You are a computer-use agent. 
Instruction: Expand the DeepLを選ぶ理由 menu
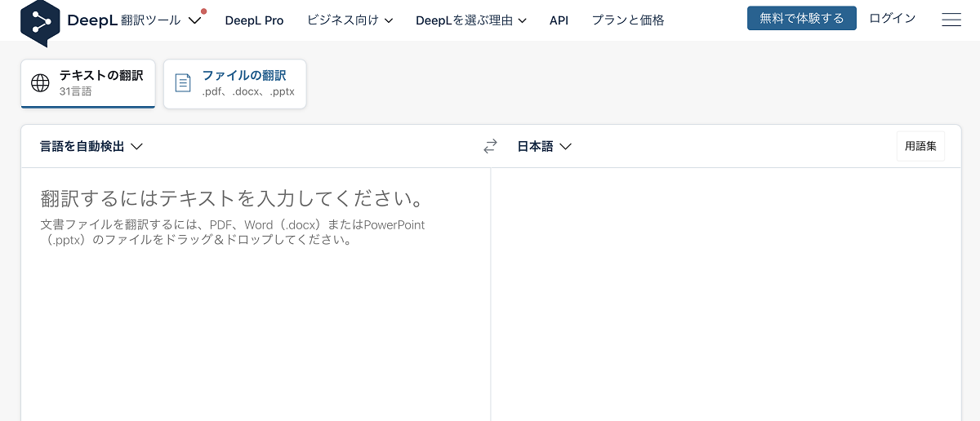(470, 20)
